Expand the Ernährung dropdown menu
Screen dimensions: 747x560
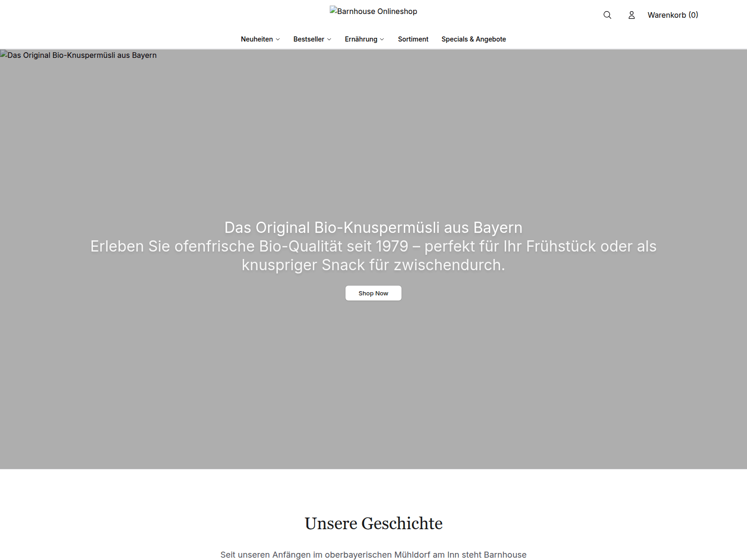(364, 39)
